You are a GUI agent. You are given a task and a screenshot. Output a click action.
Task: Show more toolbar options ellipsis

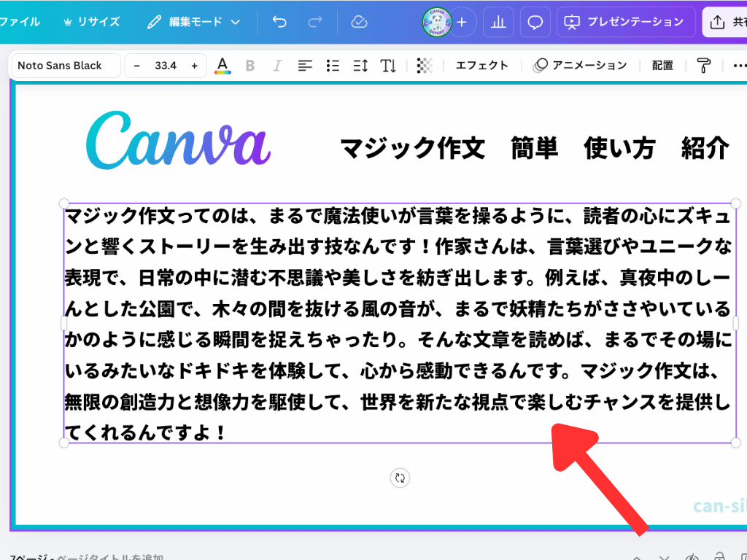pyautogui.click(x=739, y=66)
